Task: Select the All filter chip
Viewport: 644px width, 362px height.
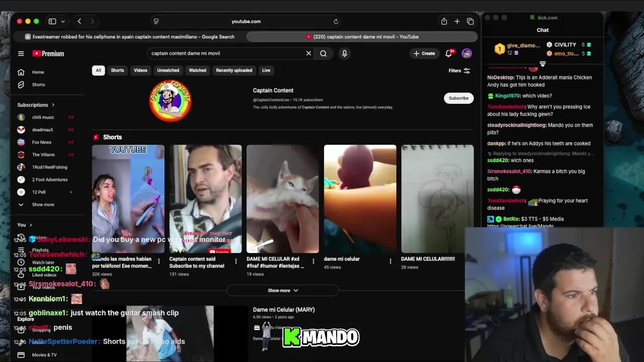Action: click(98, 70)
